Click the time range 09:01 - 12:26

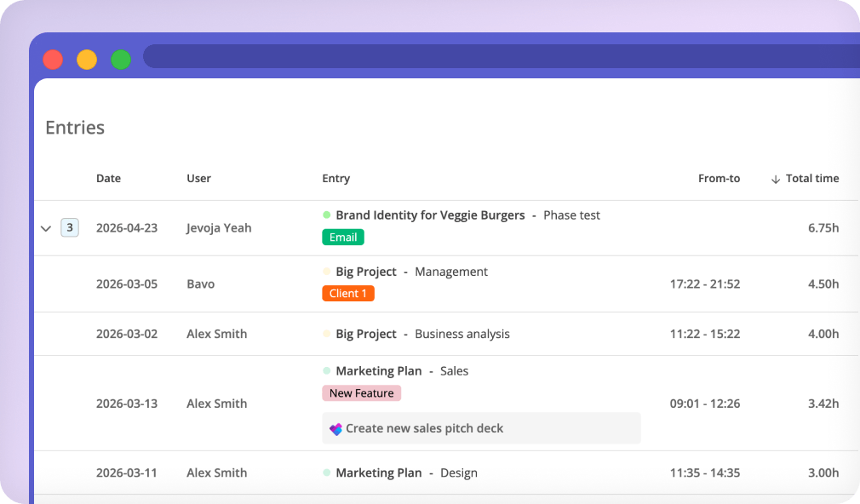(x=705, y=404)
